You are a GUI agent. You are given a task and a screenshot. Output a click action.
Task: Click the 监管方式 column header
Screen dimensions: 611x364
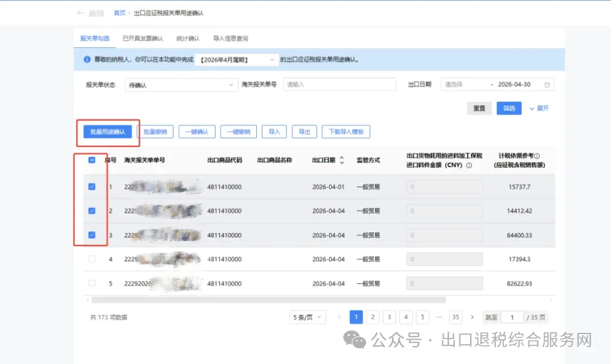click(x=368, y=160)
